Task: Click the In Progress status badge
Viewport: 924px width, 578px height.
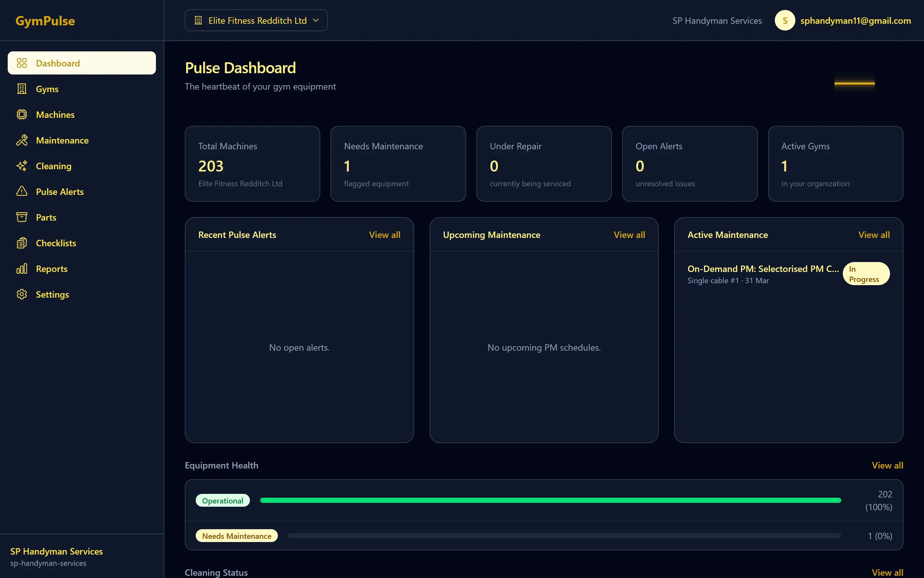Action: click(x=866, y=274)
